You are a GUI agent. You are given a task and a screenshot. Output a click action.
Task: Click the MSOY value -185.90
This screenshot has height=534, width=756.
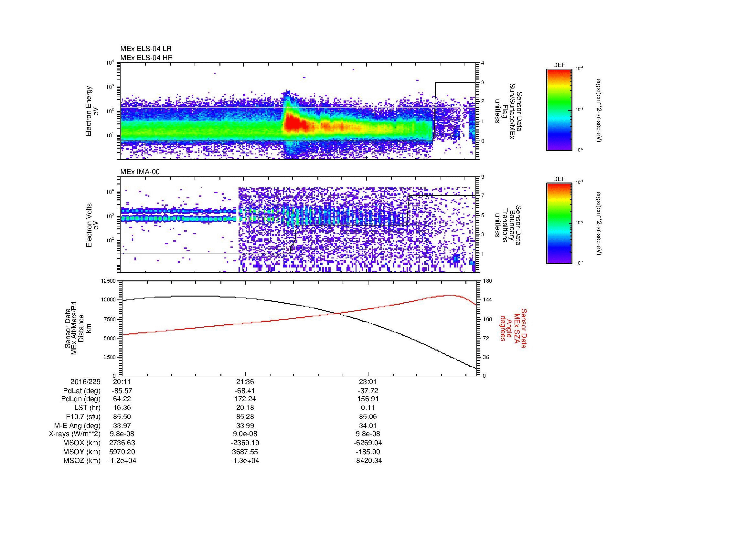pyautogui.click(x=368, y=452)
